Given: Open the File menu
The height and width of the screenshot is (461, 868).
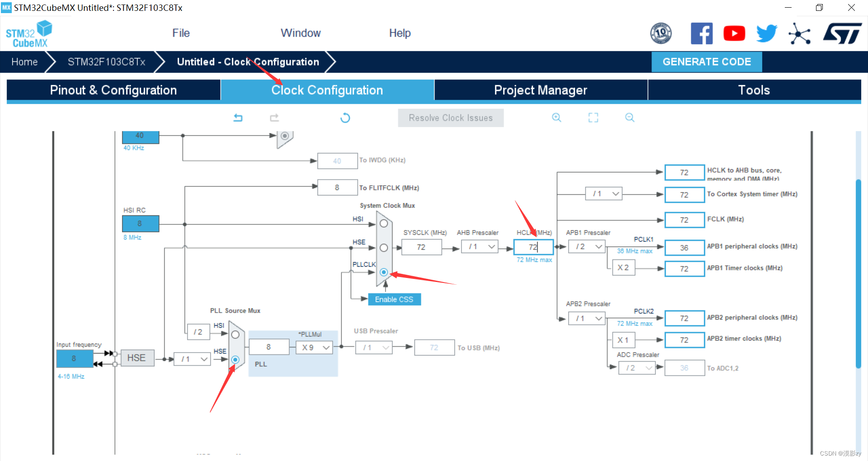Looking at the screenshot, I should [x=181, y=33].
